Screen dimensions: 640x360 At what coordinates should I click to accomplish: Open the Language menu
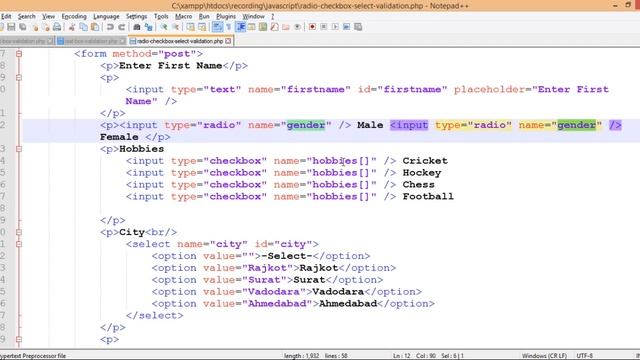click(x=106, y=16)
